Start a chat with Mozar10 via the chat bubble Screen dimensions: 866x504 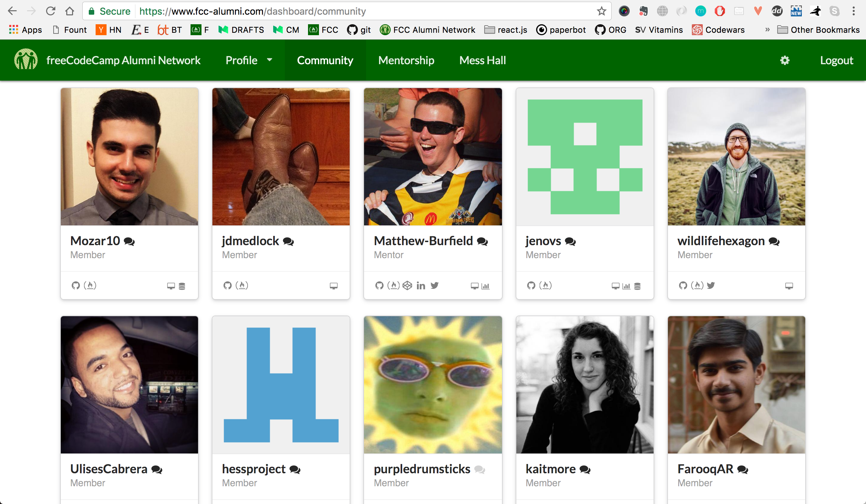(x=129, y=241)
